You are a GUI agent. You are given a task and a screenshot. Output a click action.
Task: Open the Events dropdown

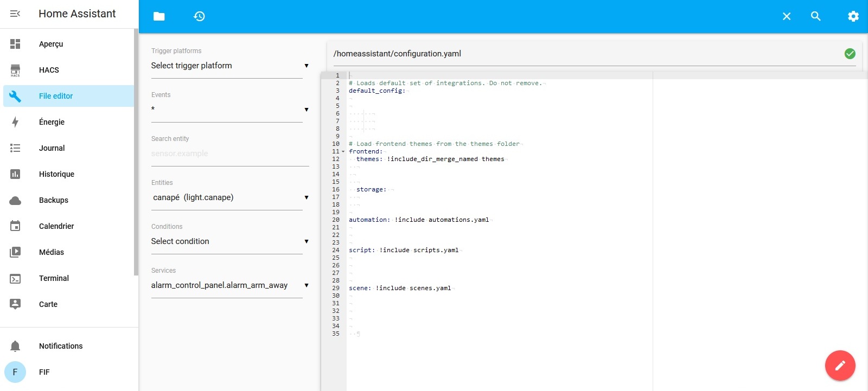[227, 110]
